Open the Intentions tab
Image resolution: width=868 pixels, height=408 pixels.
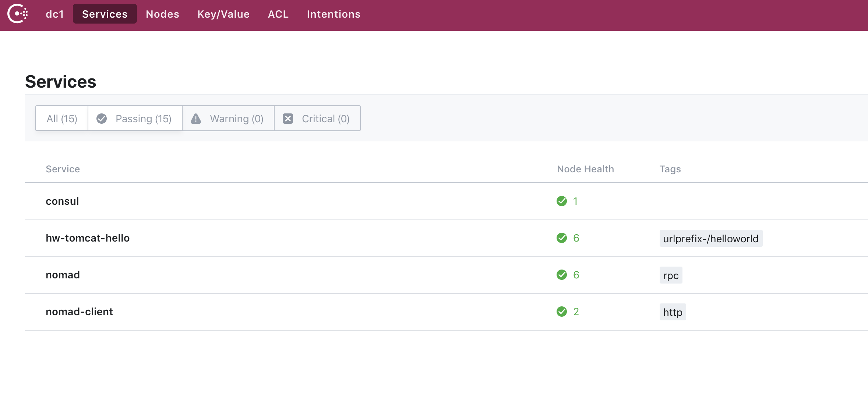[x=334, y=14]
